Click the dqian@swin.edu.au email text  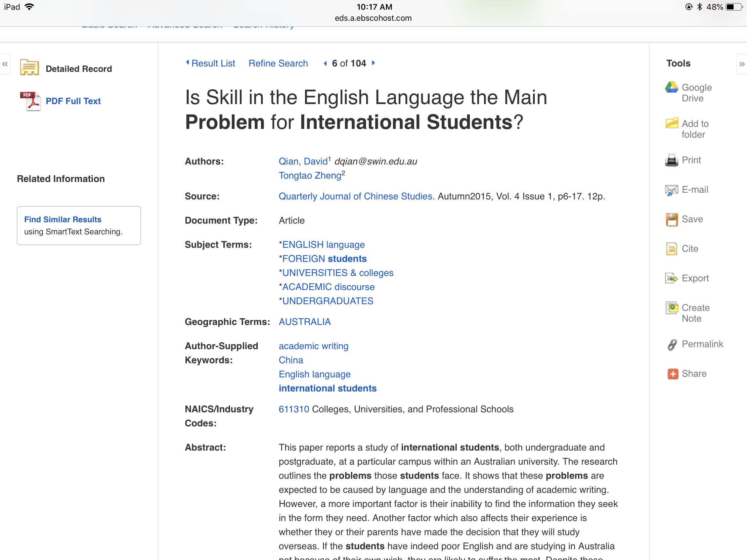(x=376, y=161)
